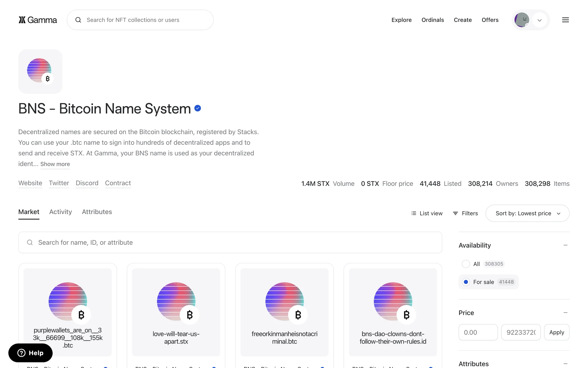Screen dimensions: 588x368
Task: Click the Filters funnel icon
Action: [x=455, y=213]
